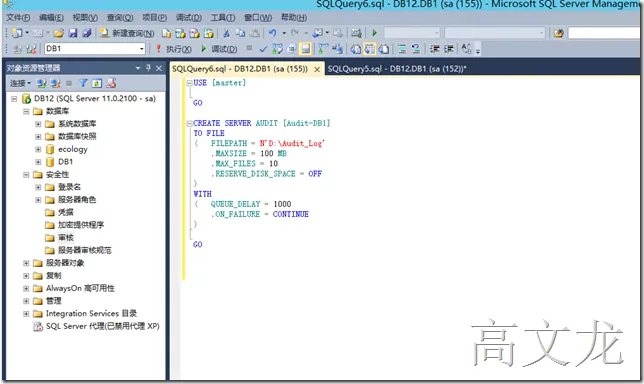Open the Help (帮助) menu
The image size is (644, 384).
[x=294, y=18]
